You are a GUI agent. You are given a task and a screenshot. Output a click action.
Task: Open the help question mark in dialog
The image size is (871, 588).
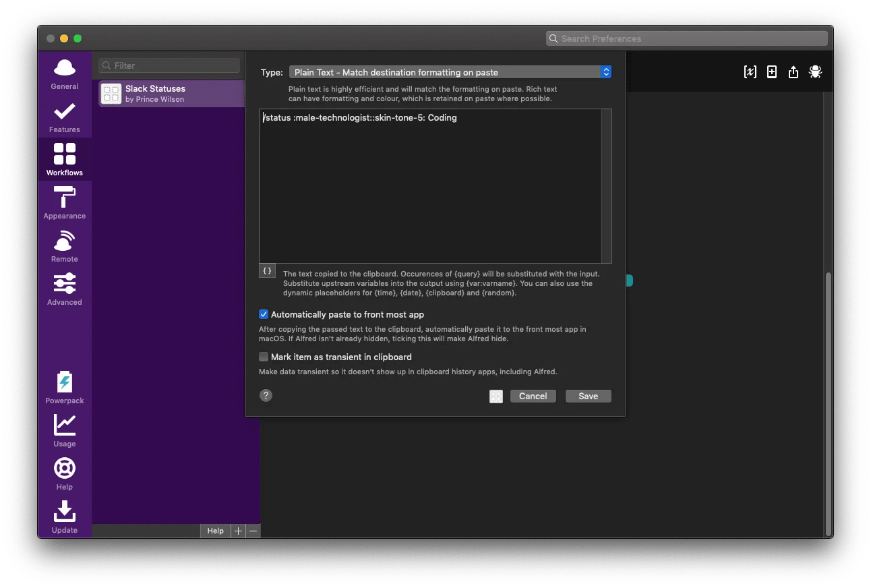coord(266,396)
